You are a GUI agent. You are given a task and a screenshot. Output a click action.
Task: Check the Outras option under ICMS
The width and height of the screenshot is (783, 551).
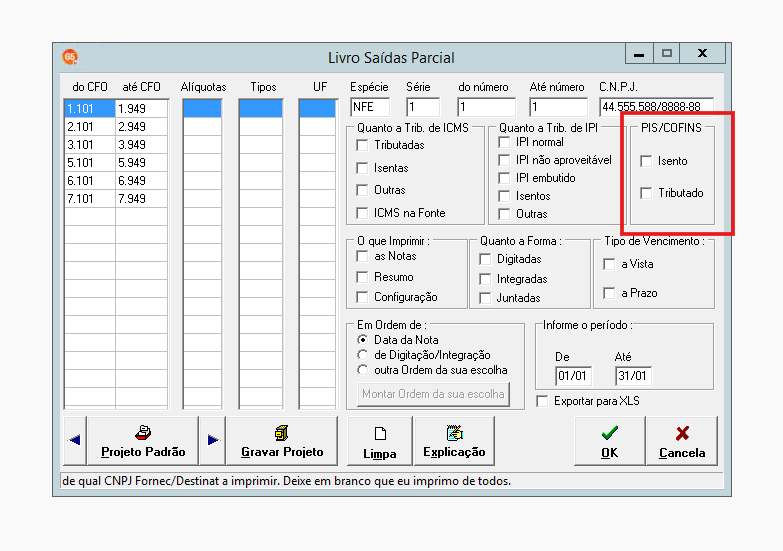[362, 190]
